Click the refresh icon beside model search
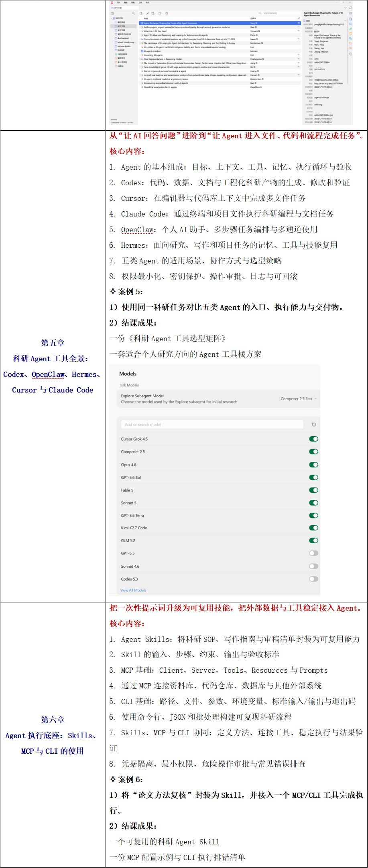 pyautogui.click(x=314, y=425)
